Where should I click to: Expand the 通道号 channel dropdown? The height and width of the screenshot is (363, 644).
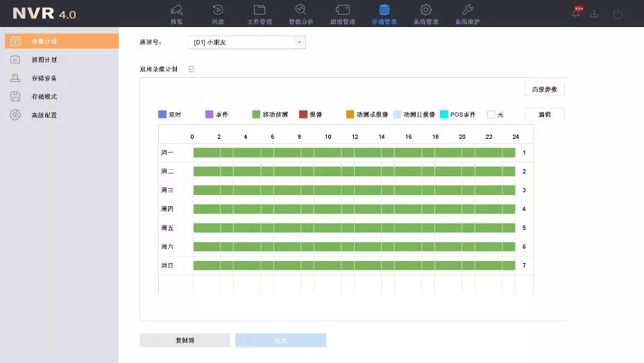[299, 42]
